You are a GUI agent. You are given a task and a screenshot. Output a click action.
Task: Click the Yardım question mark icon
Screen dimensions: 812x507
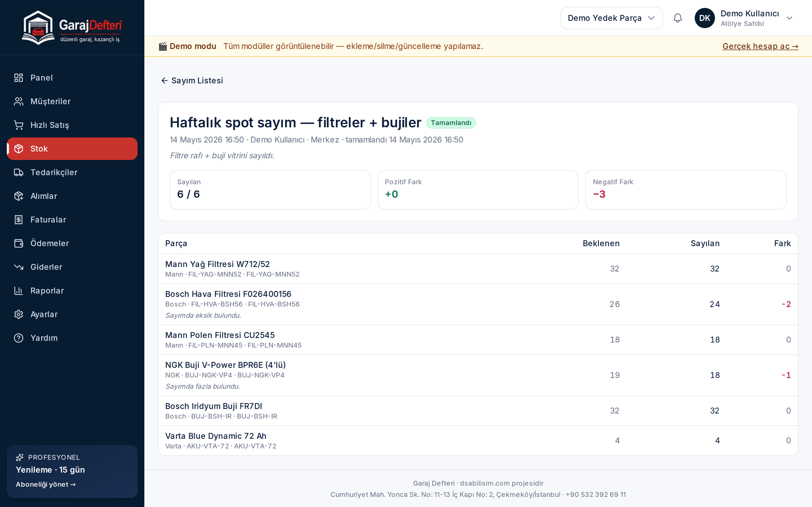point(18,338)
